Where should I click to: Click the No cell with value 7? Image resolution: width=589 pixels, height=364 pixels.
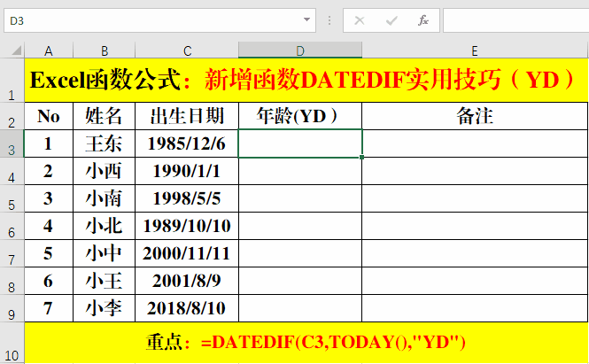tap(49, 308)
